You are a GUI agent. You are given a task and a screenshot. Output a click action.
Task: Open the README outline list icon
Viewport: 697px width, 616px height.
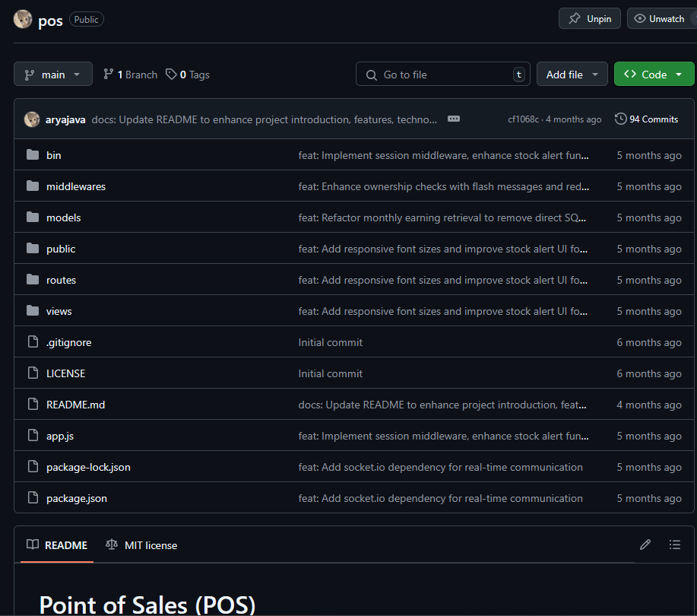(674, 545)
